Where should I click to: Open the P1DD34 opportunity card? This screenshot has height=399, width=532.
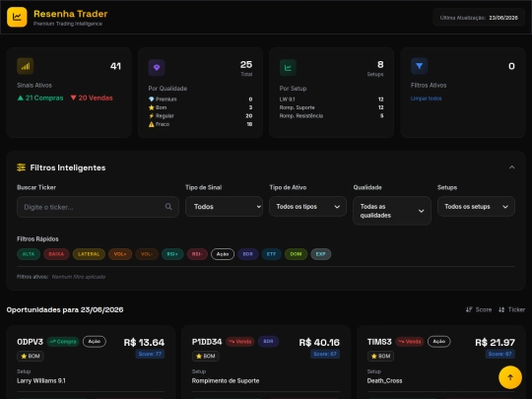[266, 362]
